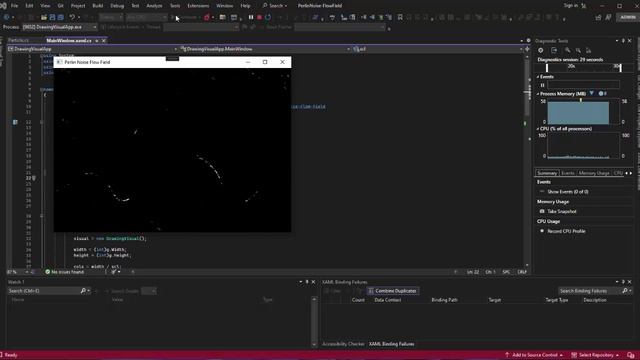Switch to the Particle.cs editor tab
This screenshot has width=640, height=360.
click(18, 41)
